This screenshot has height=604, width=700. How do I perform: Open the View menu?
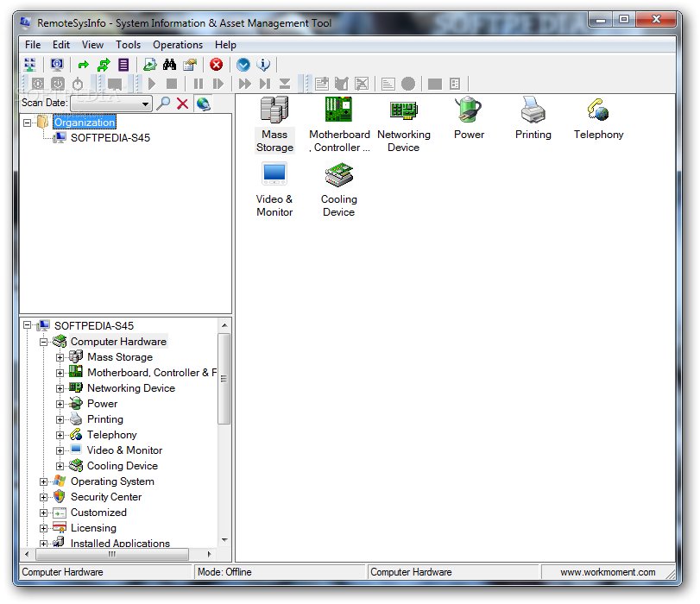[92, 45]
